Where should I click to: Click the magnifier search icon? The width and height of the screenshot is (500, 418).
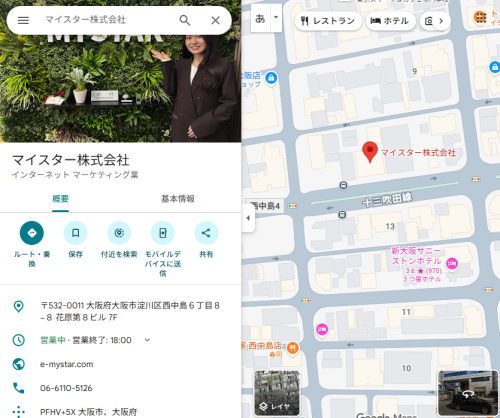point(185,20)
